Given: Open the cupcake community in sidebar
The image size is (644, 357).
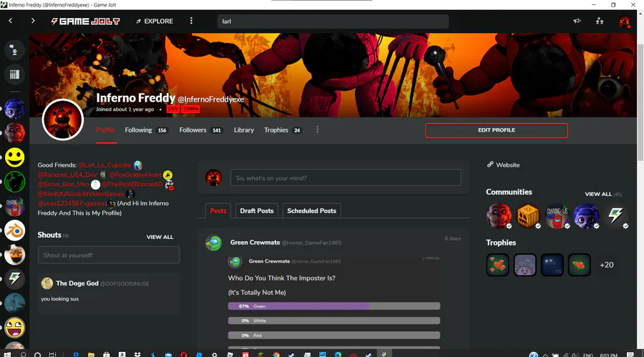Looking at the screenshot, I should 14,255.
